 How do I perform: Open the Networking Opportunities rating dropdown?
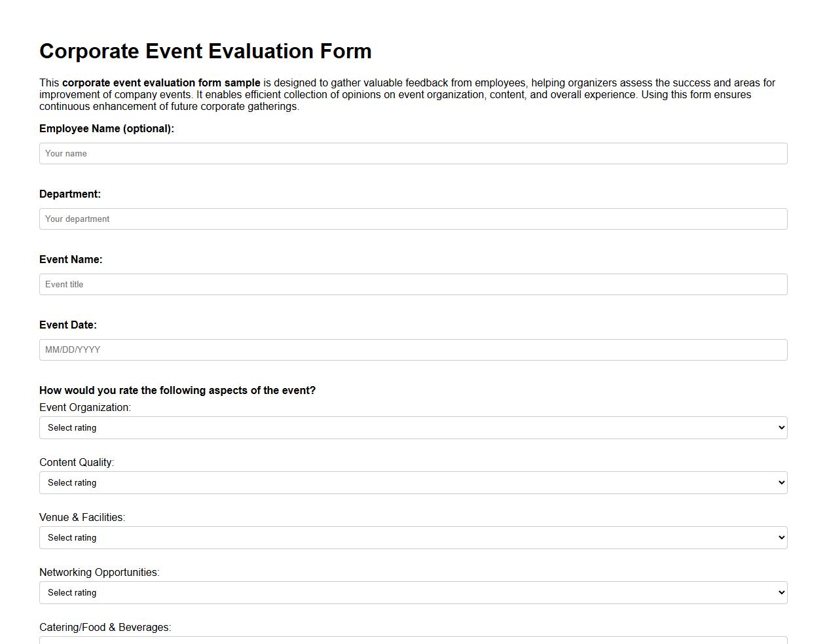[413, 592]
